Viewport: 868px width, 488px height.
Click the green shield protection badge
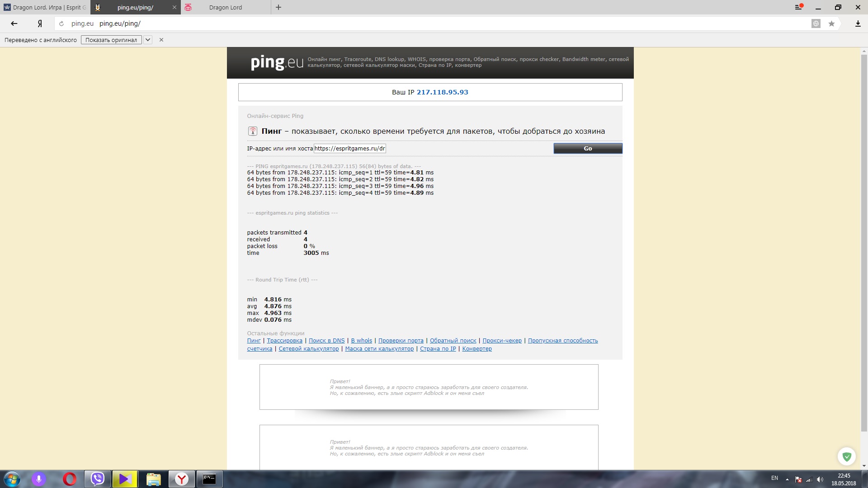847,457
